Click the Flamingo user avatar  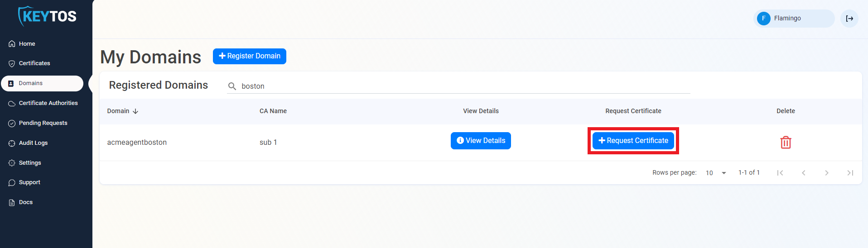coord(764,19)
